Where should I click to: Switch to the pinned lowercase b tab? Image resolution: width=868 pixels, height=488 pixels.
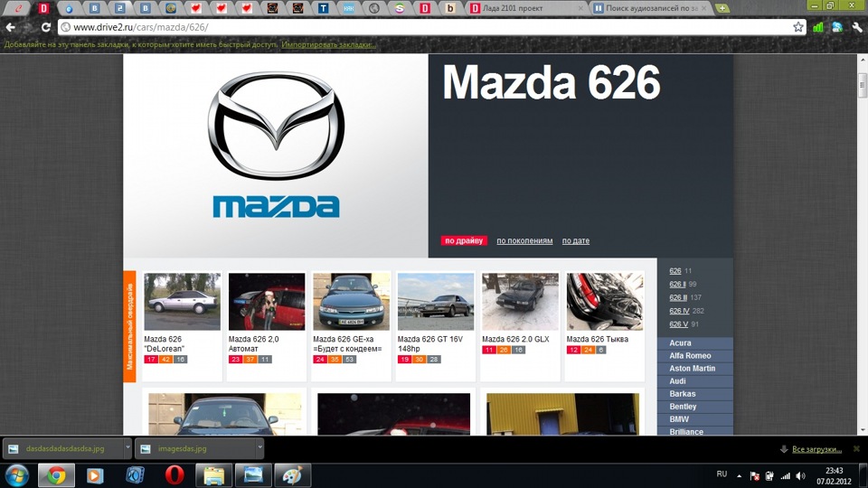coord(450,8)
